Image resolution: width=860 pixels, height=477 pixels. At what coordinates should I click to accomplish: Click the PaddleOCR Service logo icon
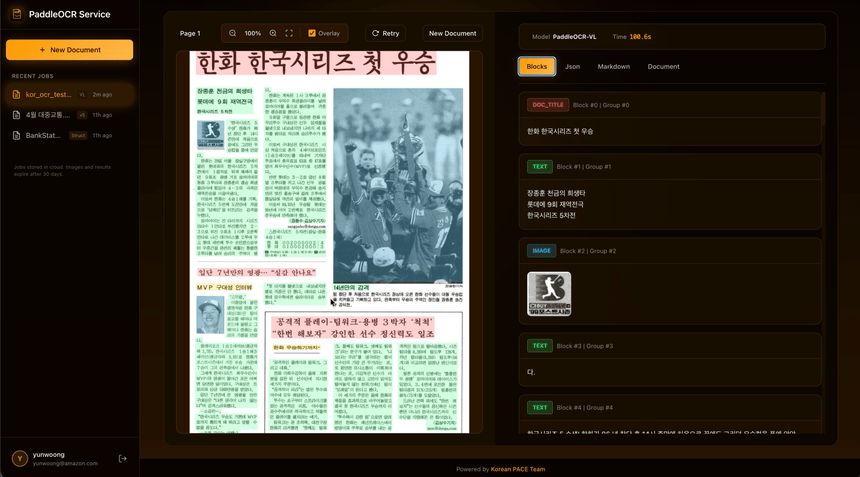(17, 14)
